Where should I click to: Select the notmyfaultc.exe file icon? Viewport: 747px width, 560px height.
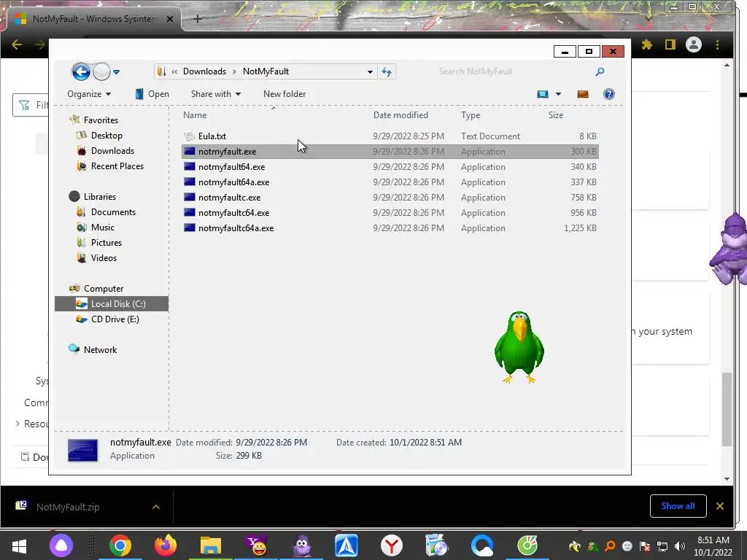tap(190, 197)
